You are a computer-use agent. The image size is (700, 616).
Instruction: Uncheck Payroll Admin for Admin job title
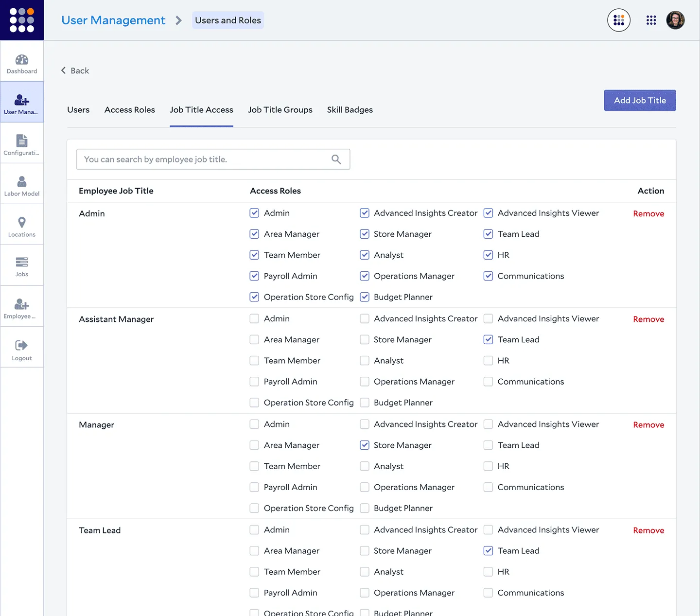click(x=254, y=276)
